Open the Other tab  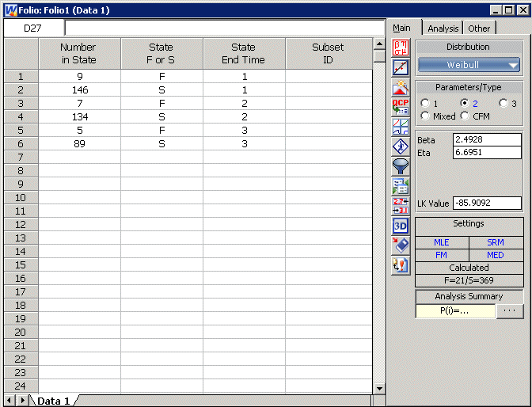479,29
